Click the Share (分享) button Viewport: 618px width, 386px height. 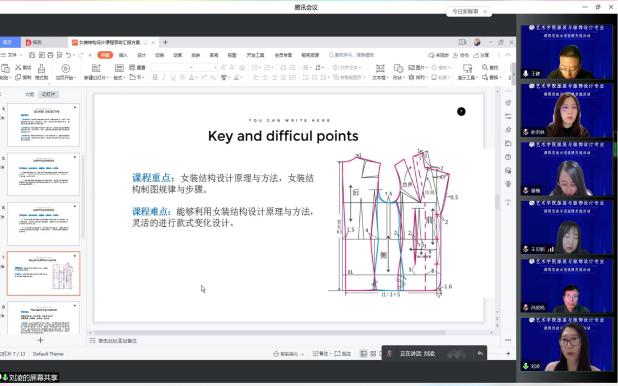pyautogui.click(x=482, y=55)
